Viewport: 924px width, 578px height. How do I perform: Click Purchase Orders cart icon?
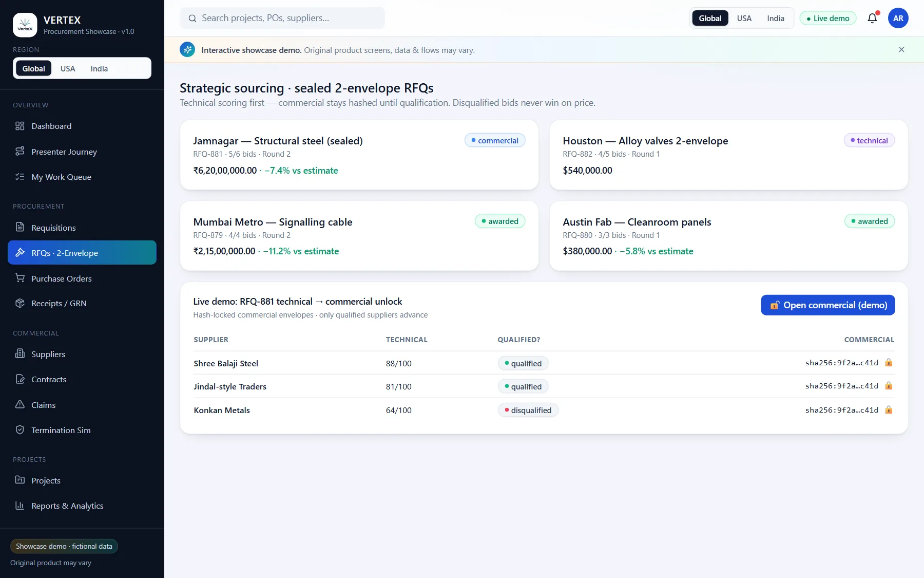[x=20, y=278]
